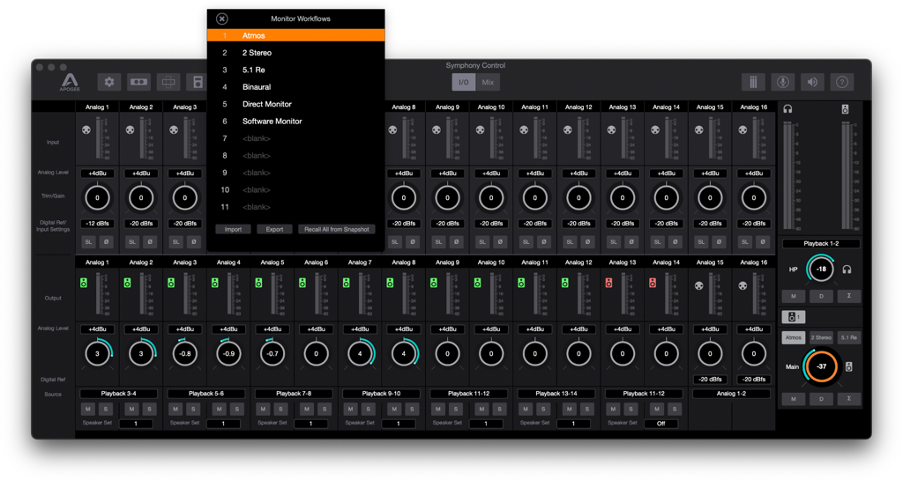Image resolution: width=902 pixels, height=480 pixels.
Task: Toggle Soft Limit SL on input Analog 1
Action: click(x=88, y=242)
